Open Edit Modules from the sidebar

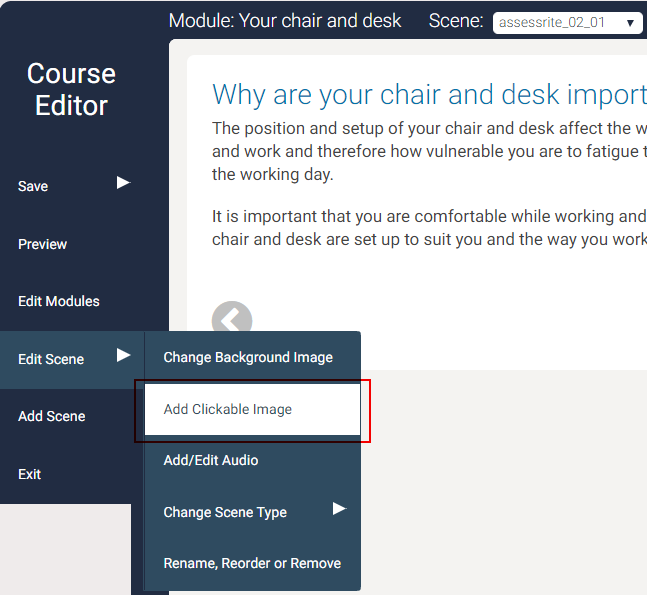click(59, 301)
